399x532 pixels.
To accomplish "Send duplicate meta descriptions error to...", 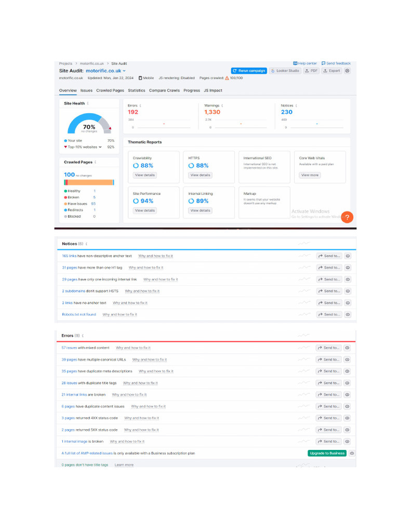I will point(328,371).
